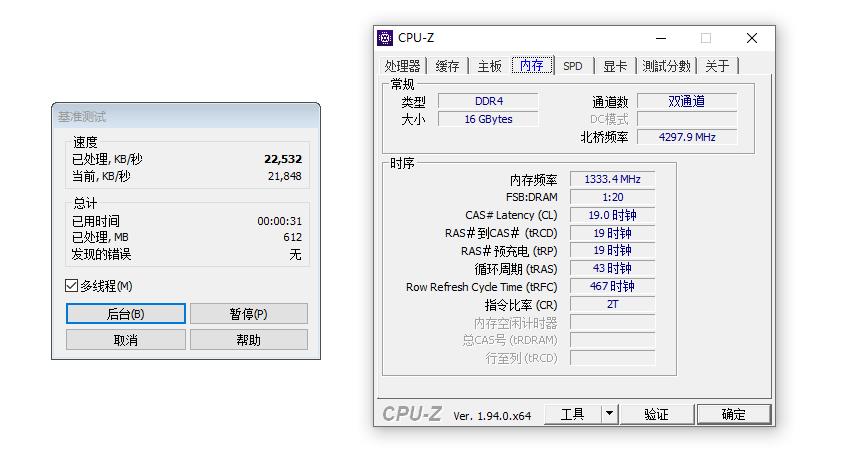
Task: Click the 验证 button
Action: 656,414
